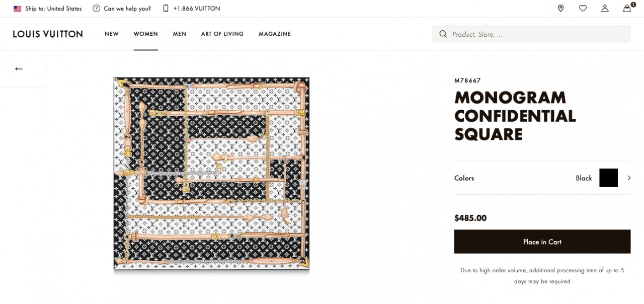Screen dimensions: 644x304
Task: Open the shopping bag icon
Action: point(627,9)
